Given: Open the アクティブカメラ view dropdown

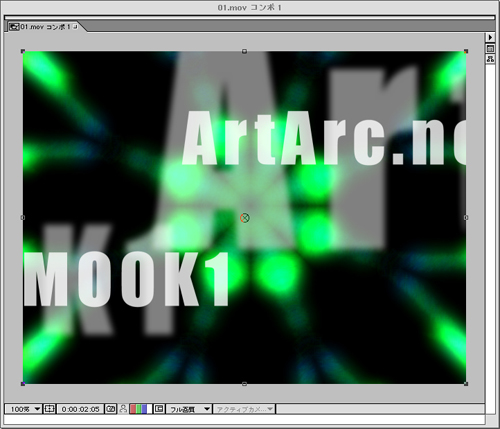Looking at the screenshot, I should point(244,409).
